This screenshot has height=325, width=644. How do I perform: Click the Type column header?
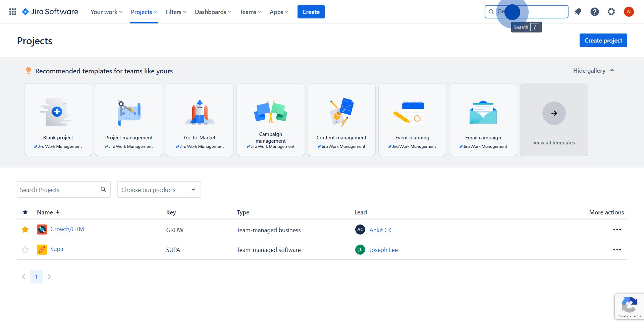pos(243,212)
